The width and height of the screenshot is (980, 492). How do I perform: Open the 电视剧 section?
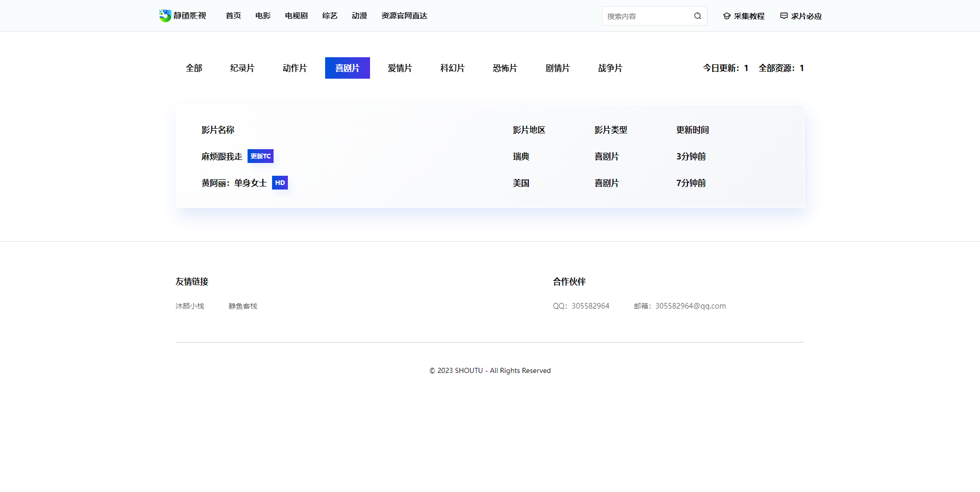coord(296,16)
